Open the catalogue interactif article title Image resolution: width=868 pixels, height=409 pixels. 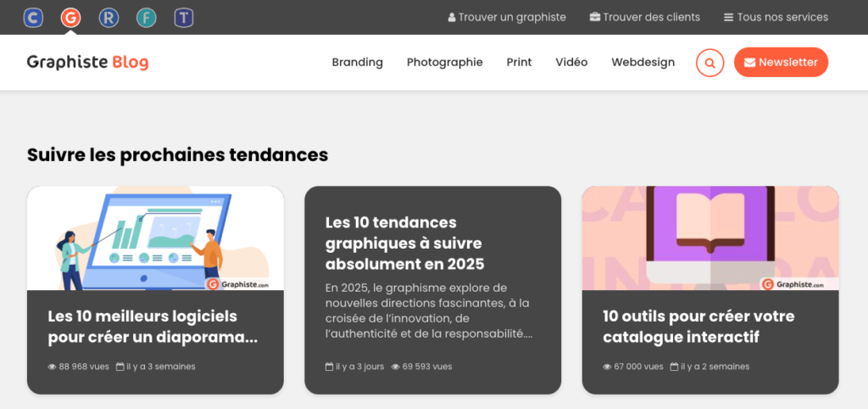click(698, 327)
